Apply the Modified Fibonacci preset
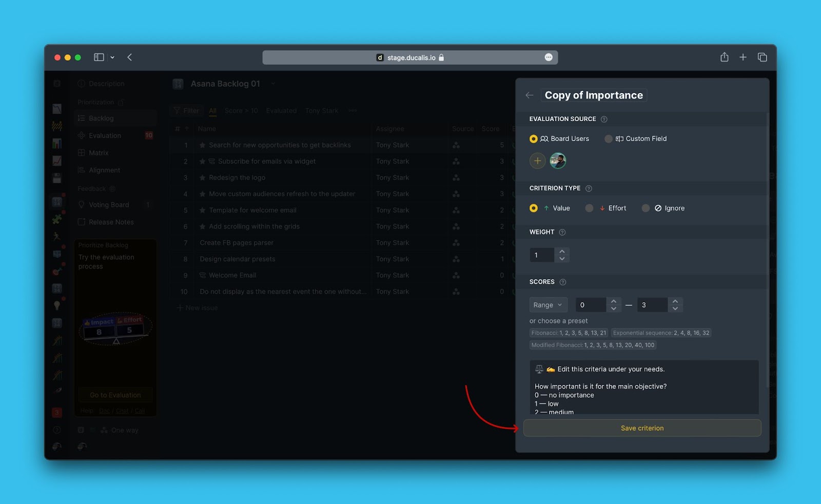 (593, 345)
